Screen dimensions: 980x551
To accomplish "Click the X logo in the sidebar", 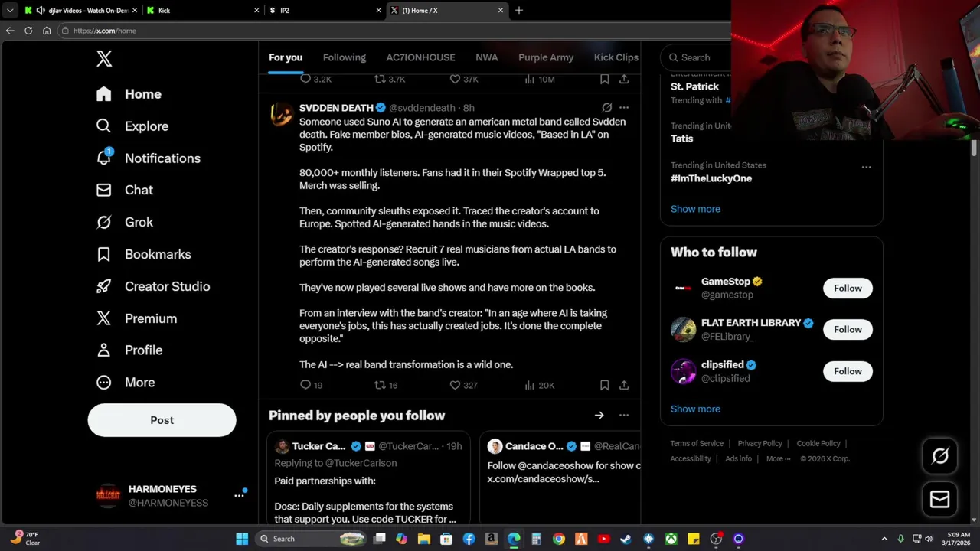I will (104, 58).
